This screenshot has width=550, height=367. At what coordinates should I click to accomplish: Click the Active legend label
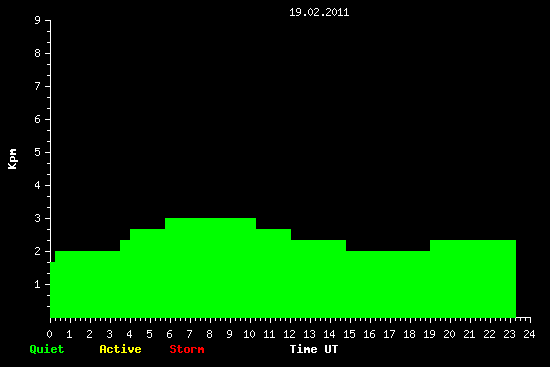click(x=120, y=349)
